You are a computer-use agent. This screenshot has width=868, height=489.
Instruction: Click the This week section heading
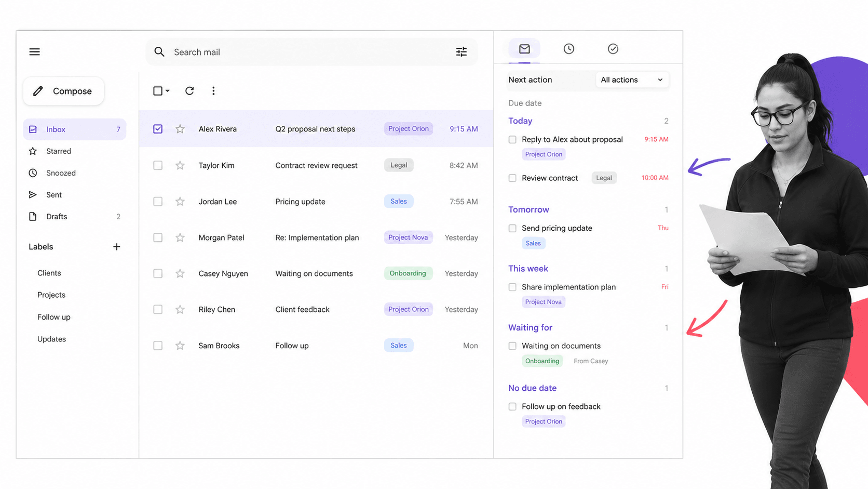coord(528,269)
